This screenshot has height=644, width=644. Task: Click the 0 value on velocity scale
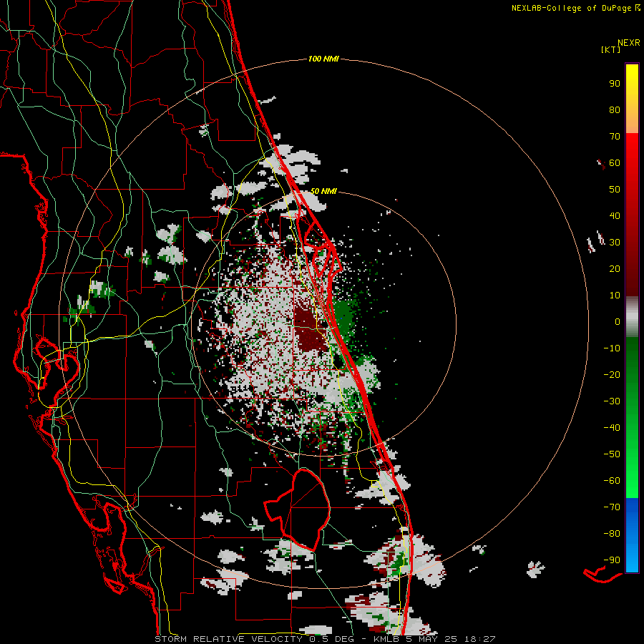coord(618,322)
